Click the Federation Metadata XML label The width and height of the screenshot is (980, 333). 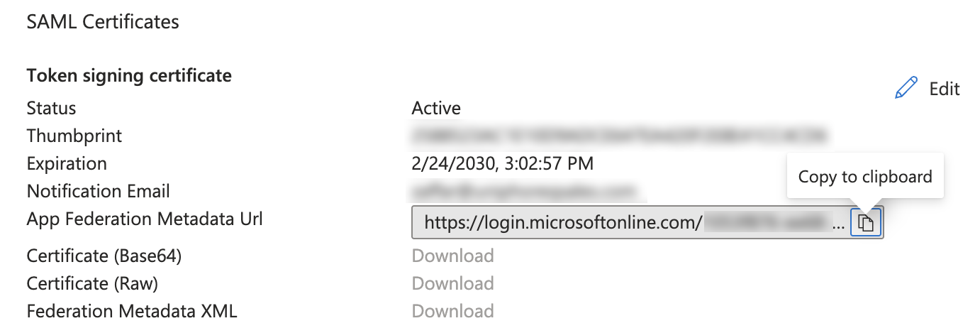click(x=132, y=311)
